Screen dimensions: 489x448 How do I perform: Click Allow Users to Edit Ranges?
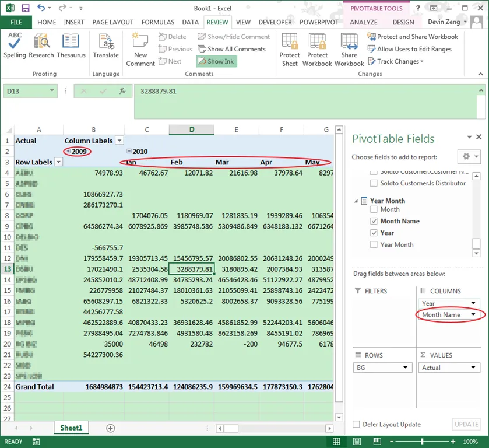pos(410,49)
